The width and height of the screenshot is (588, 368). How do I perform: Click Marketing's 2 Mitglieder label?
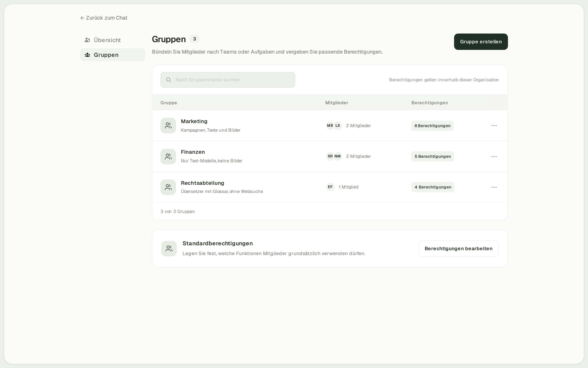point(358,126)
